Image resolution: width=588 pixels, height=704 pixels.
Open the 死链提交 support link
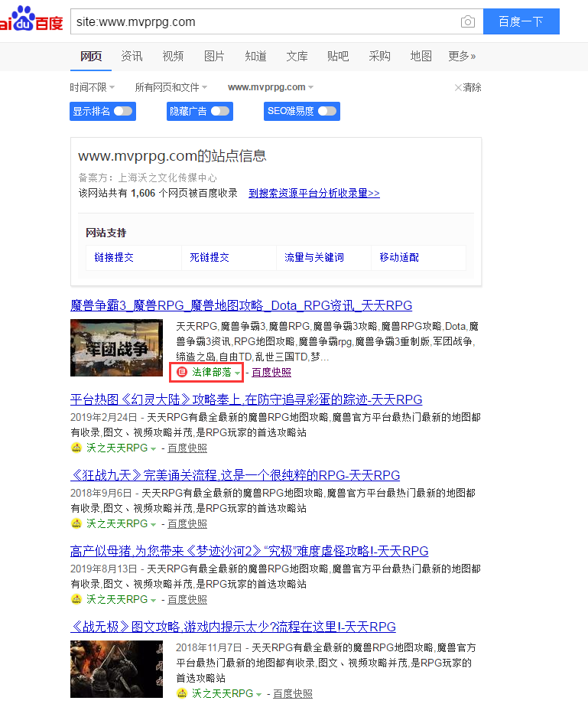point(209,257)
